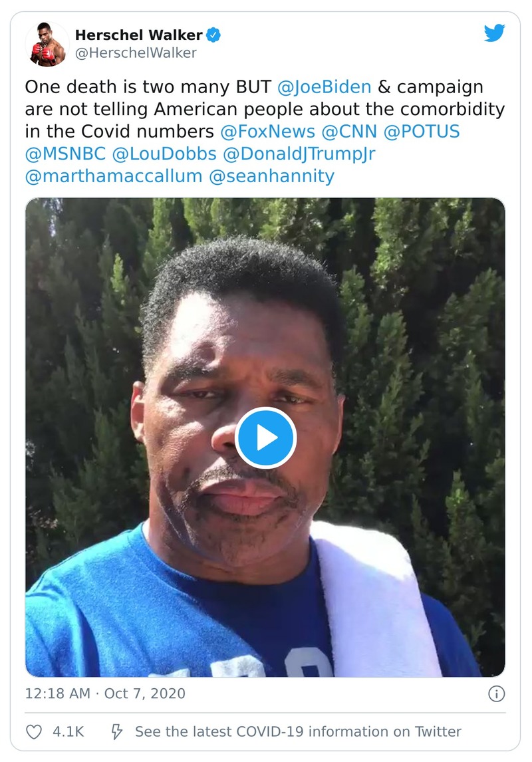Image resolution: width=532 pixels, height=762 pixels.
Task: Open the tweet info circle icon
Action: click(496, 694)
